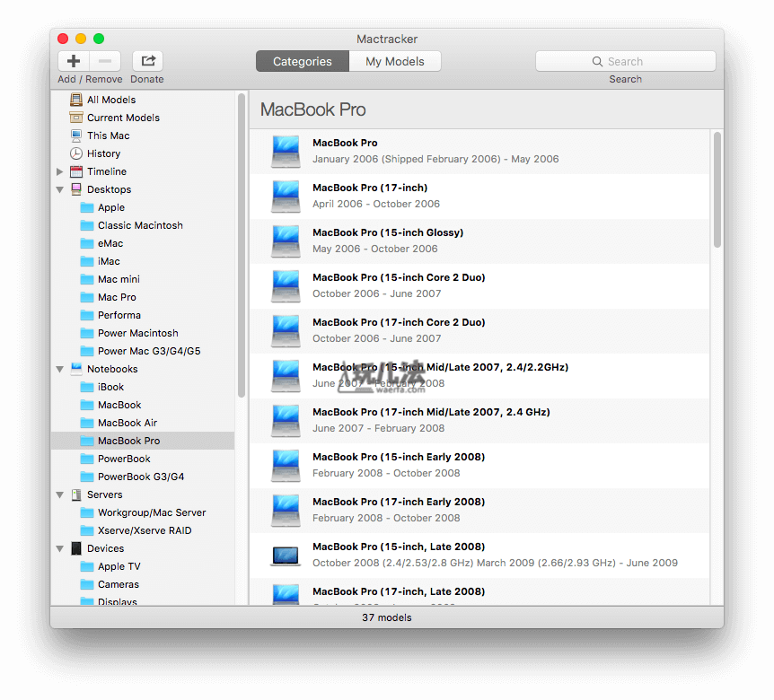Open the All Models book icon

point(76,100)
